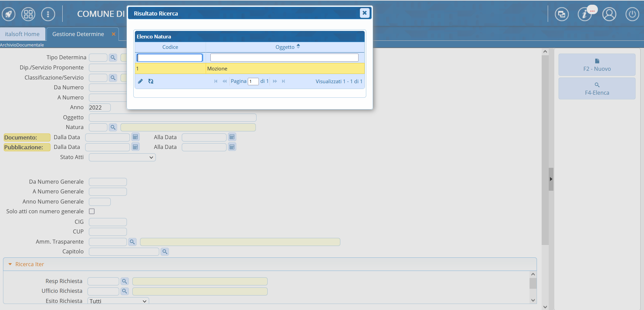Click the pencil edit icon in Elenco Natura
This screenshot has width=644, height=310.
[x=140, y=81]
